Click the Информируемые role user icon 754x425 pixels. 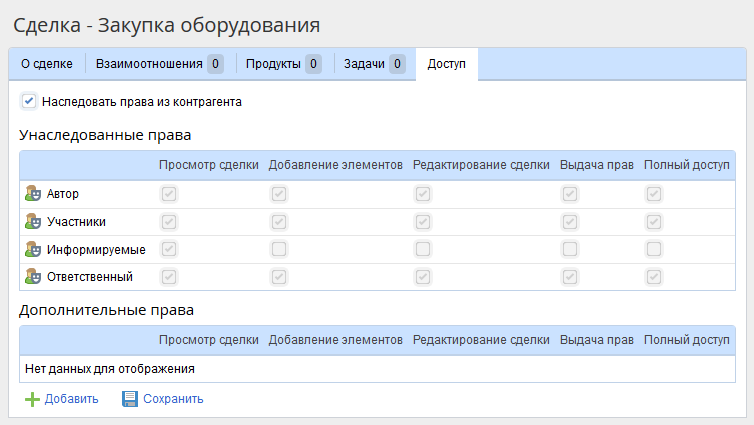[32, 249]
